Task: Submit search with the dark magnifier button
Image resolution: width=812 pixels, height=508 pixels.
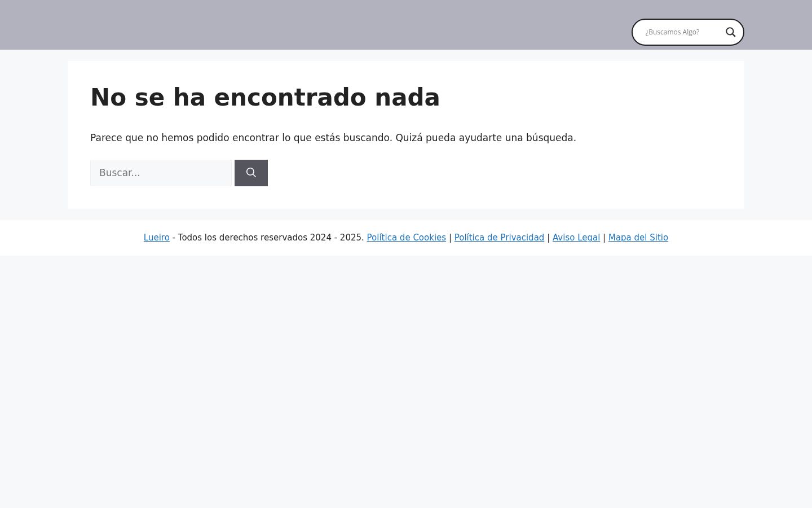Action: (251, 173)
